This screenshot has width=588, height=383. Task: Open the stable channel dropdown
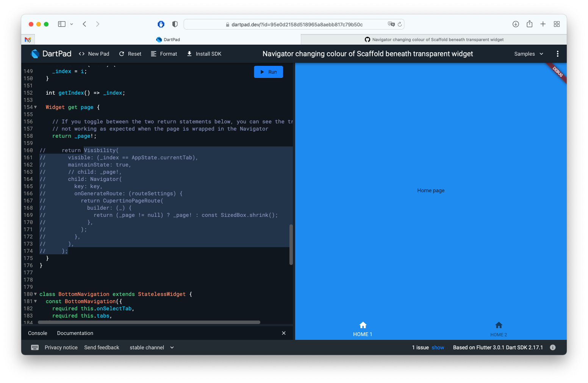(x=151, y=347)
